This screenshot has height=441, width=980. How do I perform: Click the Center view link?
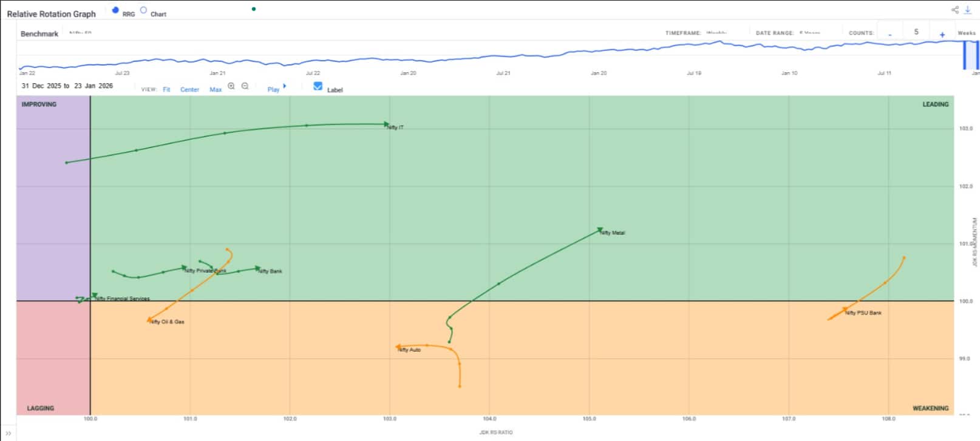coord(189,89)
